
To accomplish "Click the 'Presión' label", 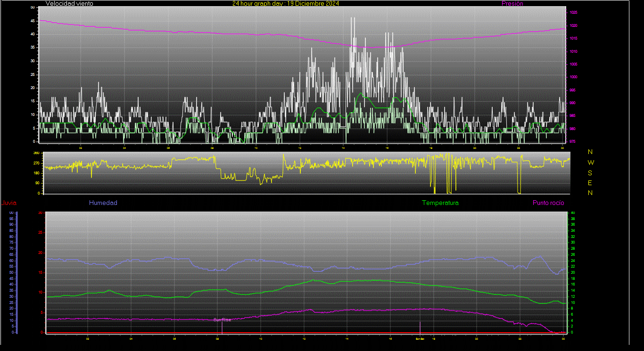I will tap(512, 3).
